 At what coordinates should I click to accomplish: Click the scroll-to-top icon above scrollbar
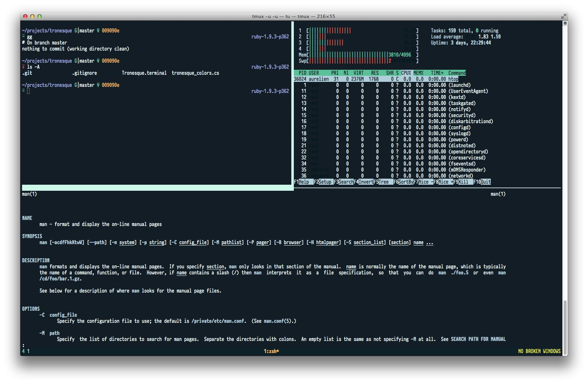click(x=565, y=23)
